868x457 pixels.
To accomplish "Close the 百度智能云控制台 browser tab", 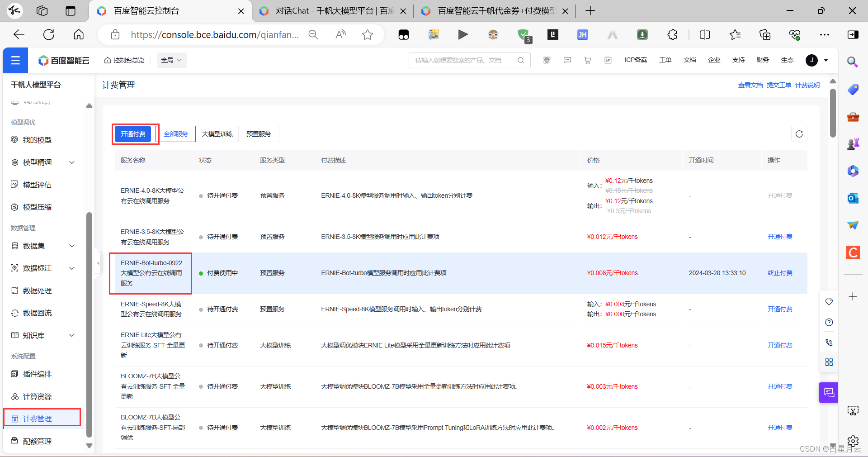I will pyautogui.click(x=241, y=11).
